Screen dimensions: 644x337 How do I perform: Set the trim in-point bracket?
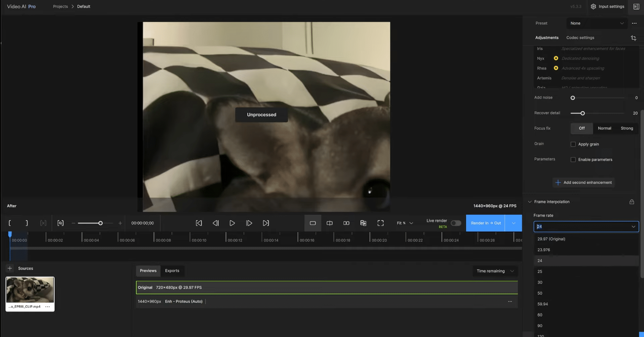[10, 223]
